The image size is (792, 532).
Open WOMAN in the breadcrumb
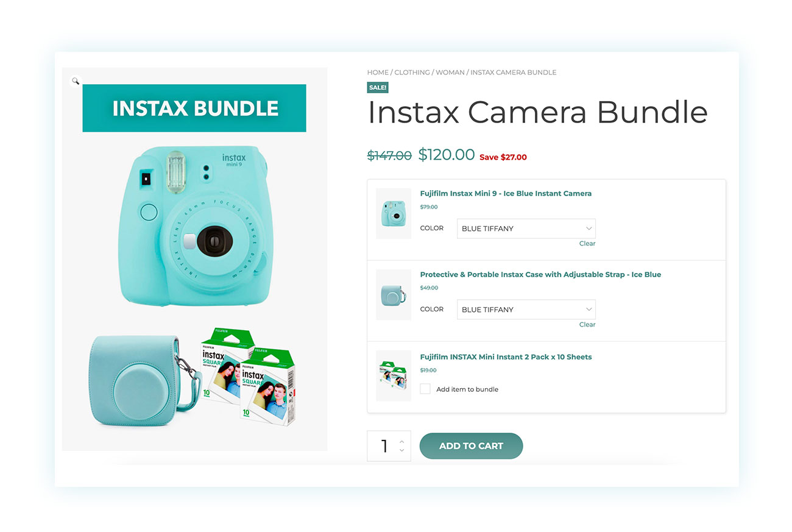tap(450, 73)
